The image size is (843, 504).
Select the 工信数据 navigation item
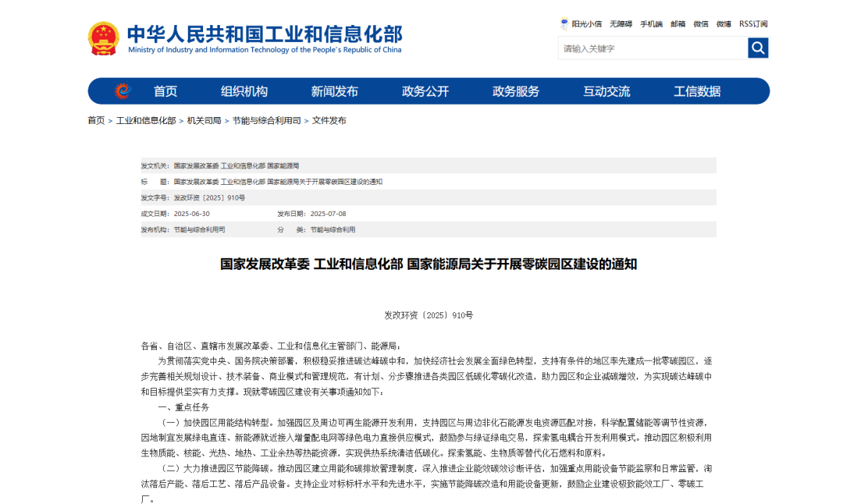coord(697,91)
